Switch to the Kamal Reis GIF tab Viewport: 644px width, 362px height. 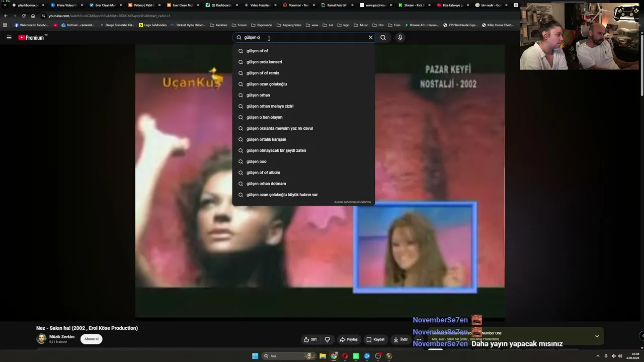[x=337, y=5]
